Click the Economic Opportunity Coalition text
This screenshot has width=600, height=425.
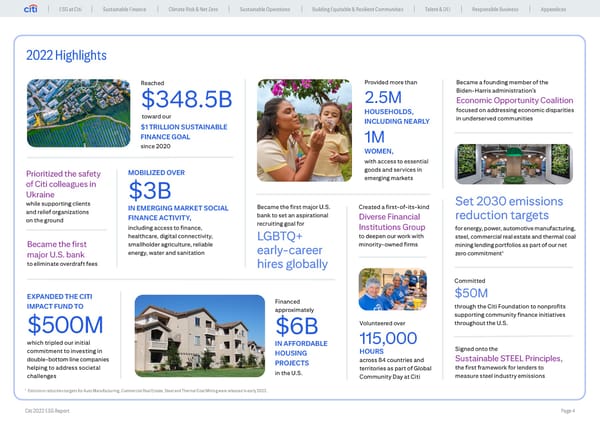pyautogui.click(x=514, y=100)
